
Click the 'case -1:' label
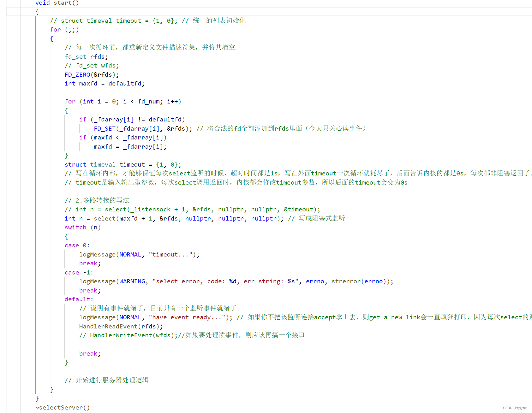pyautogui.click(x=79, y=273)
